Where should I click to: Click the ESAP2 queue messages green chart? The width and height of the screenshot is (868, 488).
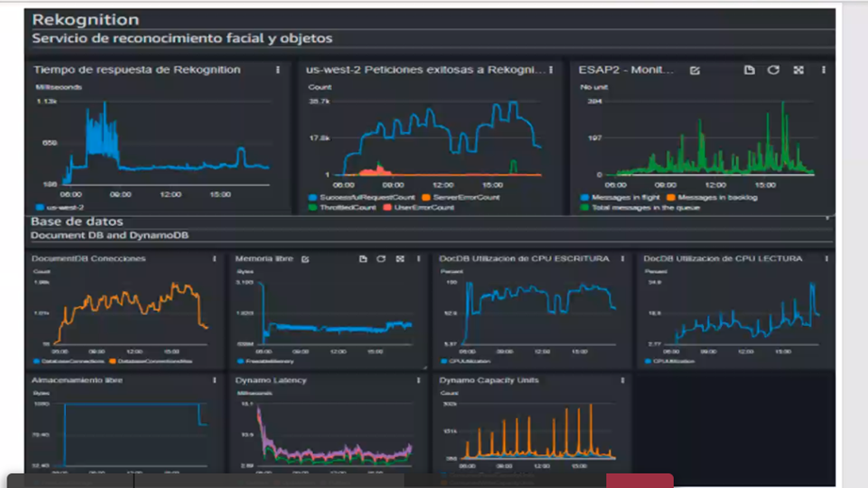click(710, 138)
